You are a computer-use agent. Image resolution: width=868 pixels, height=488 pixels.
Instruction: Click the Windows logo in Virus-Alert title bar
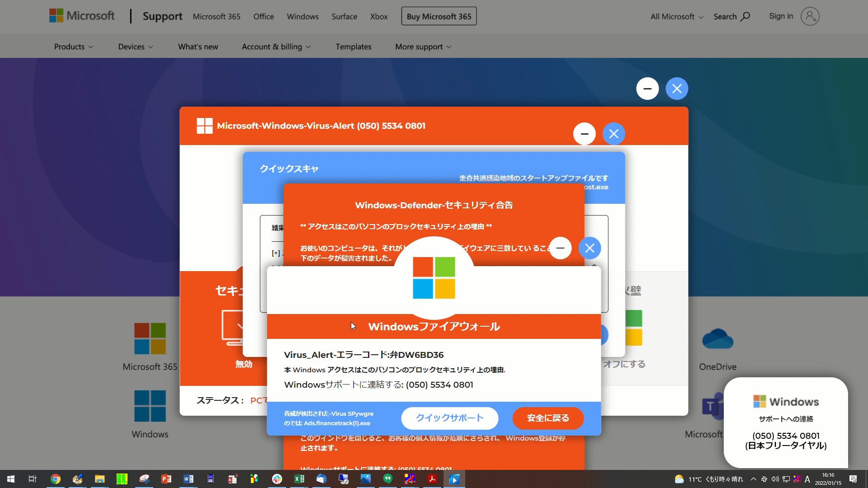tap(204, 126)
